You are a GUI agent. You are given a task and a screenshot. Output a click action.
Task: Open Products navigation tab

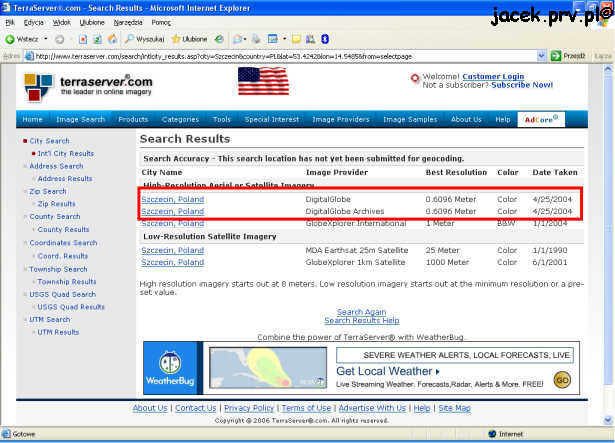click(x=133, y=119)
